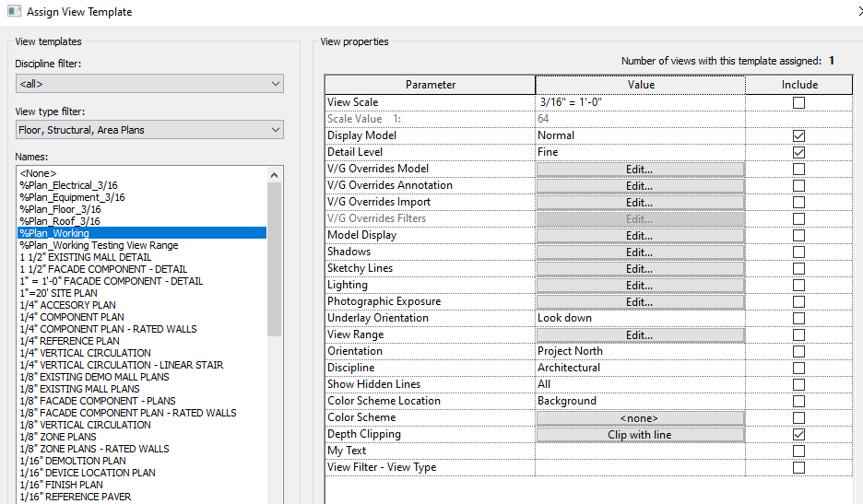Check Include for Discipline row
The image size is (863, 504).
pyautogui.click(x=798, y=368)
